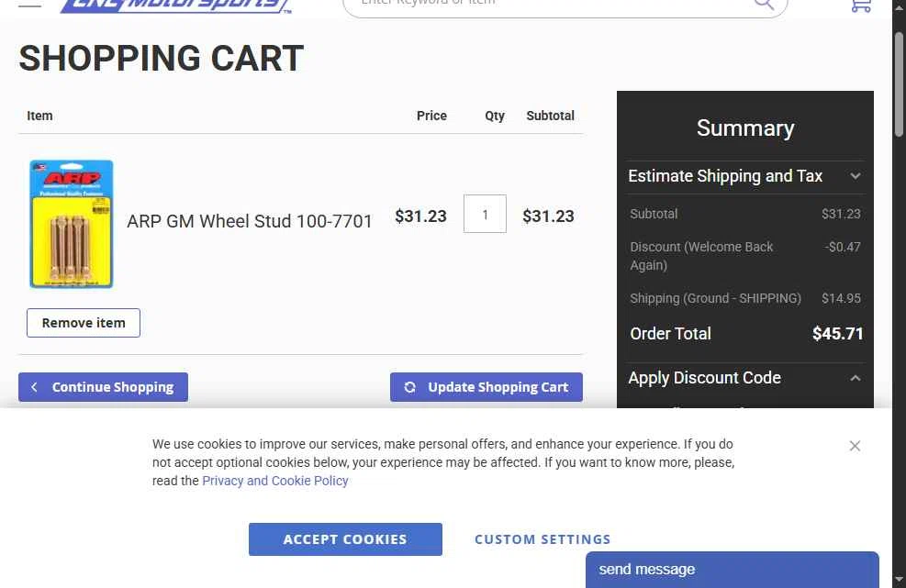
Task: Open ARP GM Wheel Stud 100-7701 link
Action: (250, 221)
